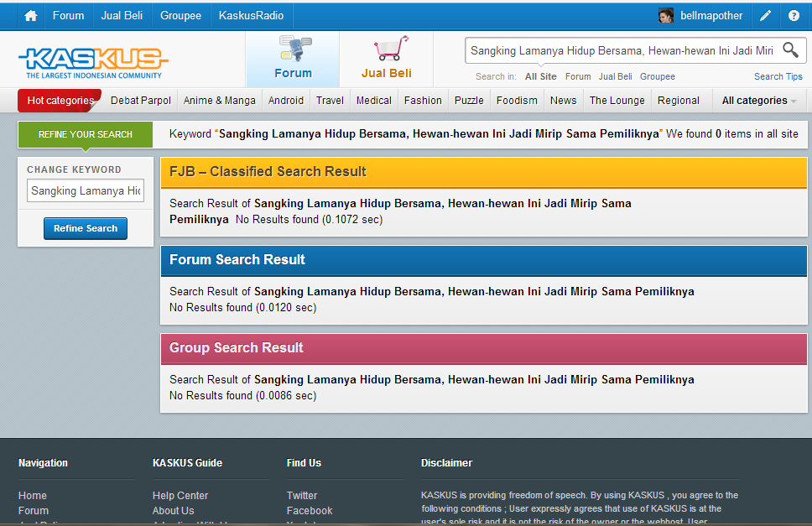The image size is (812, 526).
Task: Click the 'No Results found (0.0086 sec)' text
Action: (x=243, y=395)
